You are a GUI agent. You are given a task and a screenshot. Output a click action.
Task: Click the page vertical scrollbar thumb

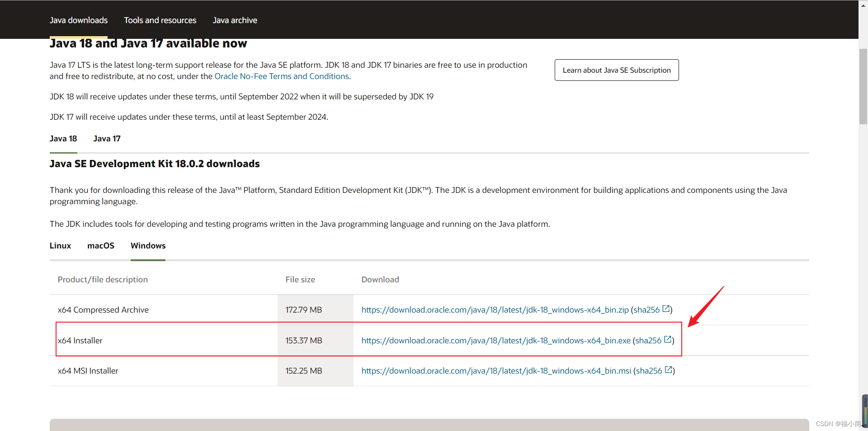click(863, 86)
